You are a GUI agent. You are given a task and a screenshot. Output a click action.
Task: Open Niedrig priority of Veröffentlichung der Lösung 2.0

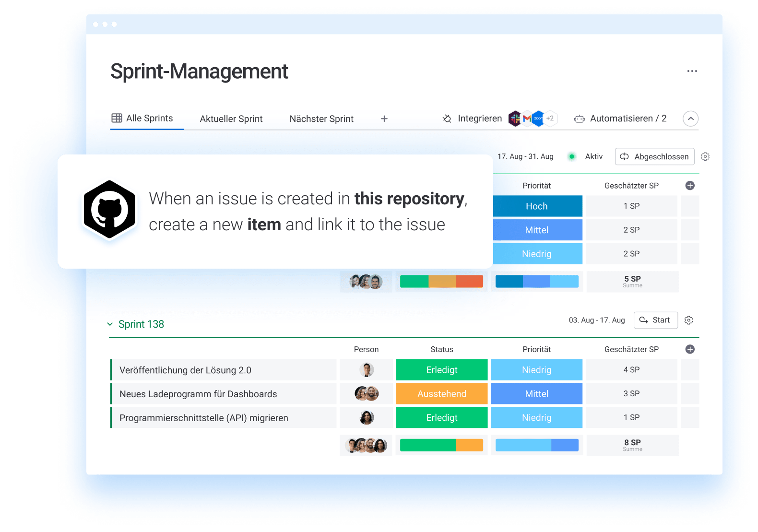pyautogui.click(x=537, y=370)
